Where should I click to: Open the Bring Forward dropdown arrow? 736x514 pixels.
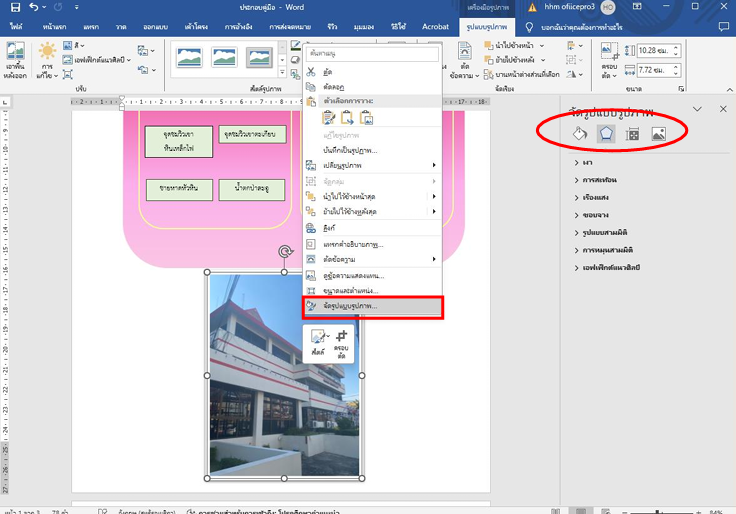(x=542, y=46)
